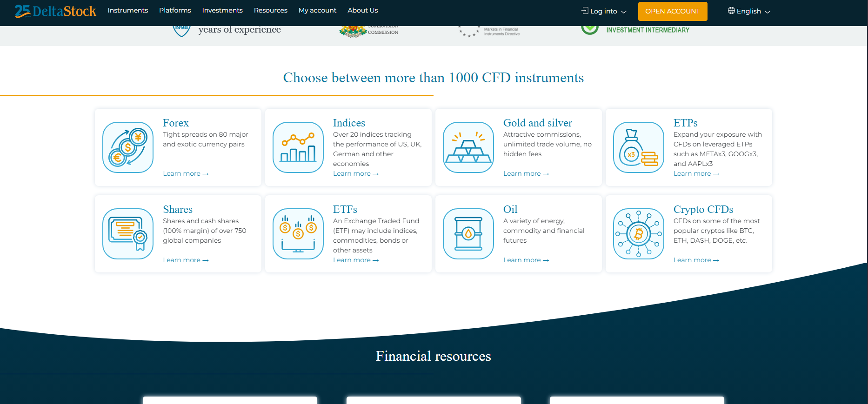Select the ETPs money bag icon

pyautogui.click(x=639, y=147)
